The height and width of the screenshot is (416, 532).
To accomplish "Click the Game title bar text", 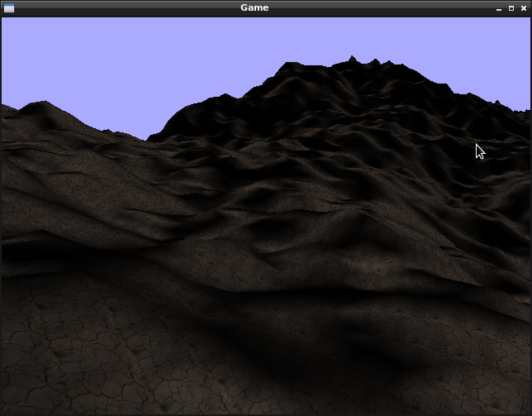I will (x=254, y=7).
